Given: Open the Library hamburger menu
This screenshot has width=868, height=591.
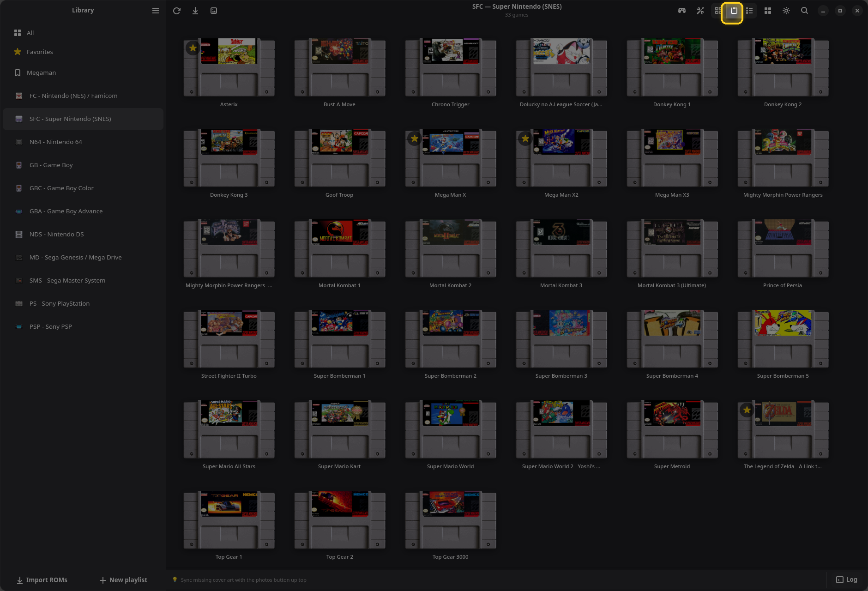Looking at the screenshot, I should point(156,11).
